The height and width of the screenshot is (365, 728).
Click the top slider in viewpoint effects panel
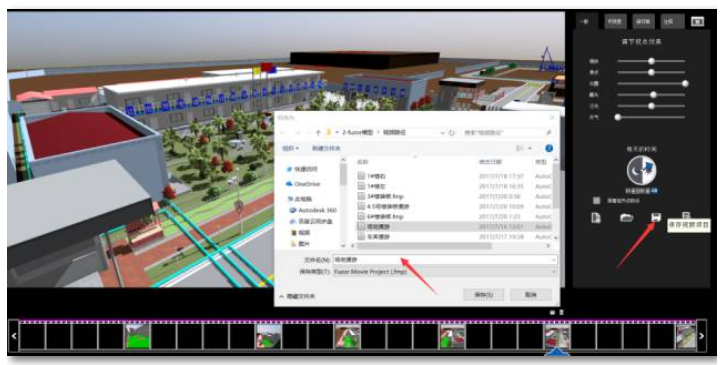[x=651, y=61]
